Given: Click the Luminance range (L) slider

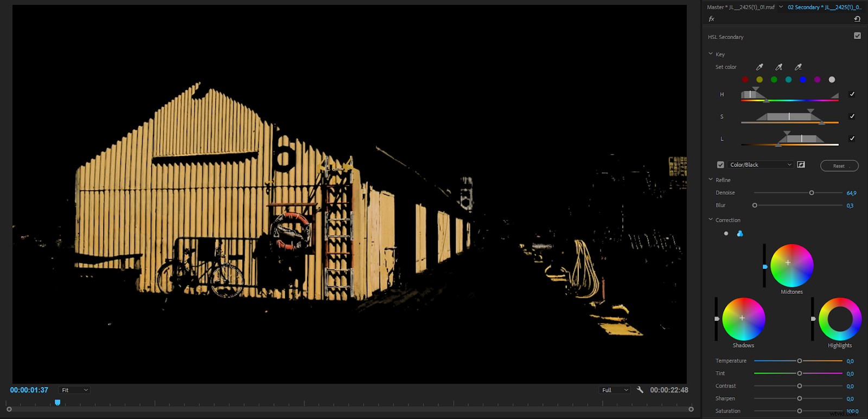Looking at the screenshot, I should click(790, 139).
